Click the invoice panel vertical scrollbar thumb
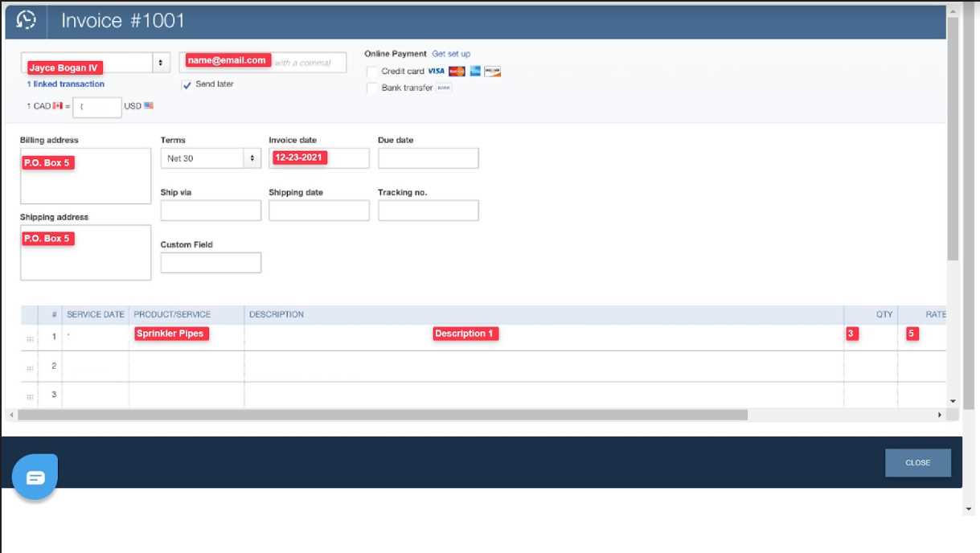Screen dimensions: 980x553 pyautogui.click(x=953, y=138)
